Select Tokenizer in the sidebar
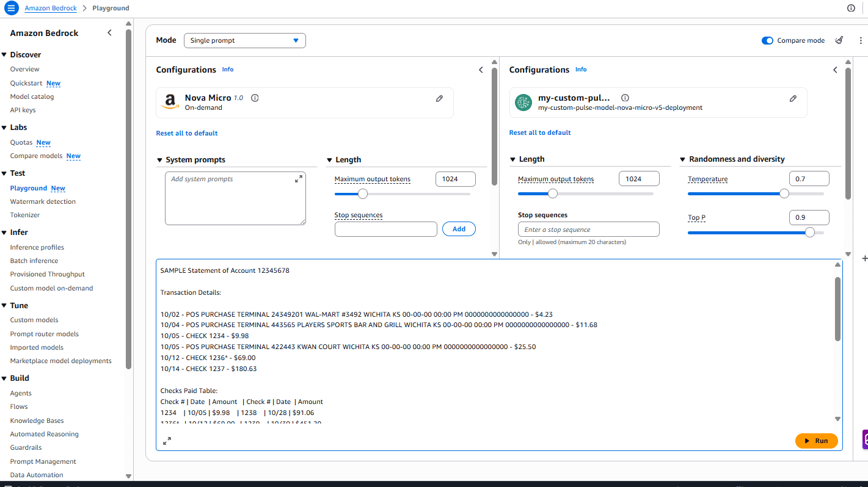This screenshot has height=487, width=868. (25, 215)
